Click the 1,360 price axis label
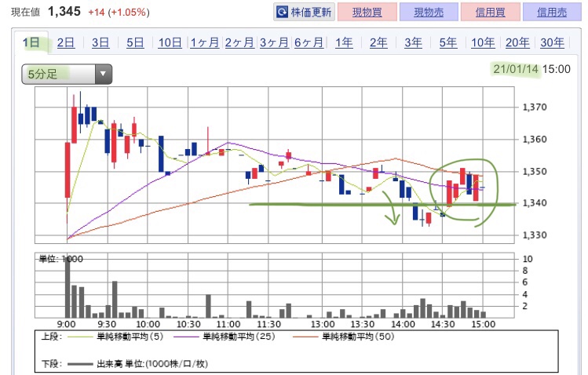This screenshot has width=588, height=375. (x=535, y=140)
